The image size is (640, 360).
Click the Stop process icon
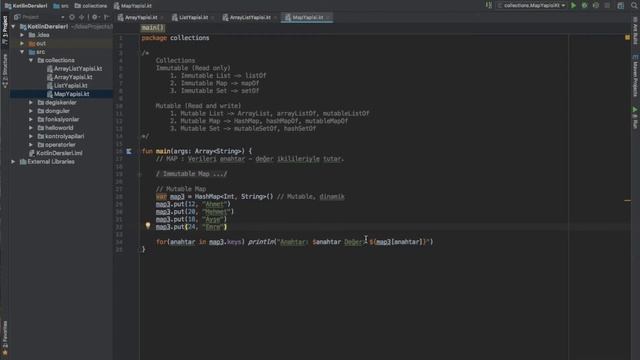[607, 6]
